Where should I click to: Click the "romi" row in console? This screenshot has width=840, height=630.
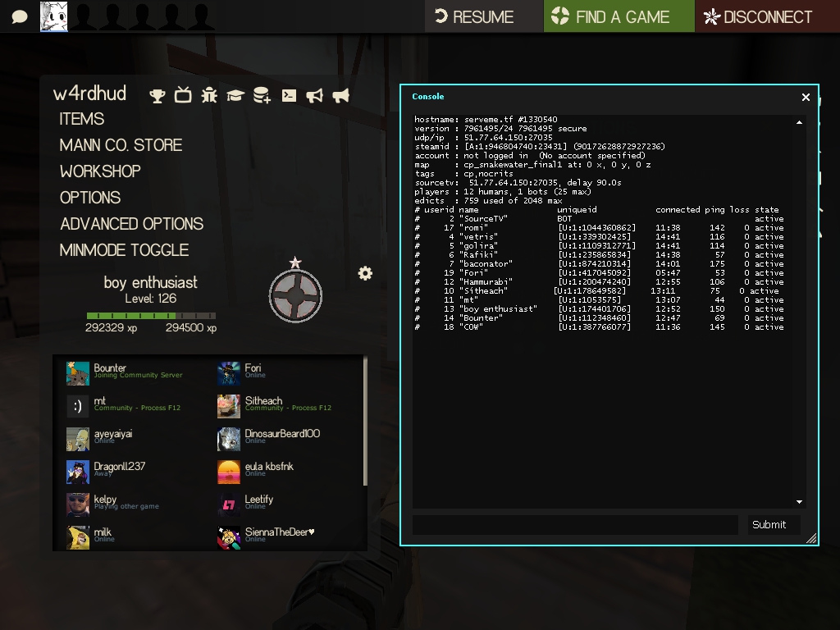coord(599,228)
